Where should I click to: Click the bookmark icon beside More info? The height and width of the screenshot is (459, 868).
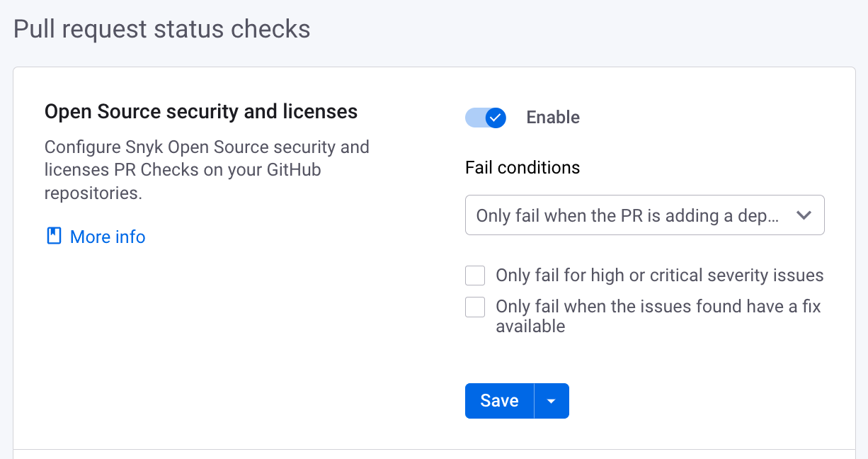pos(54,237)
